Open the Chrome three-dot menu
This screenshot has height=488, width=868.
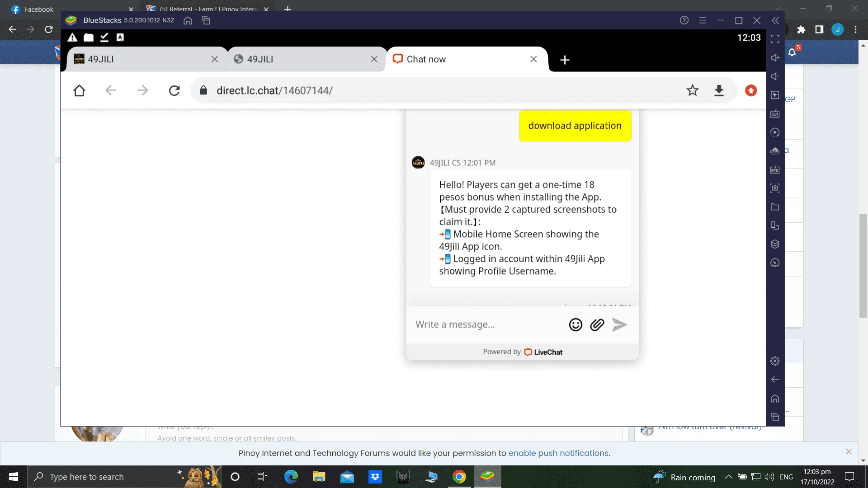pyautogui.click(x=855, y=29)
